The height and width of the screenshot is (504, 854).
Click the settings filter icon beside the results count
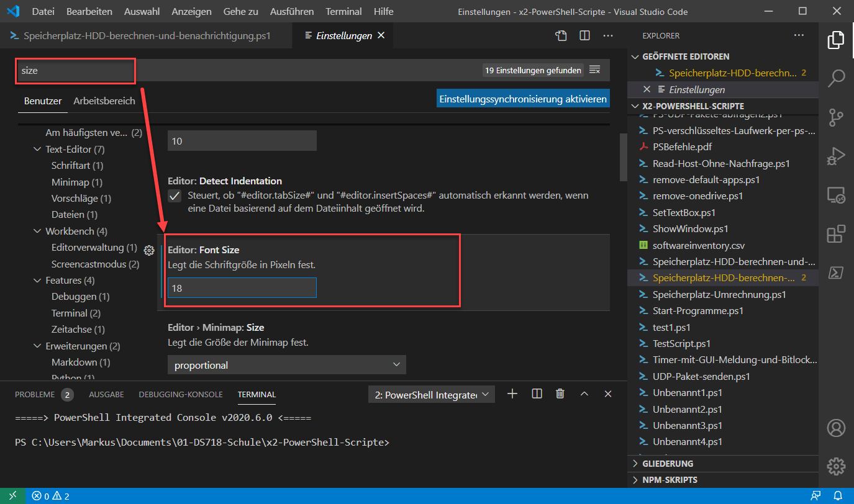[594, 70]
